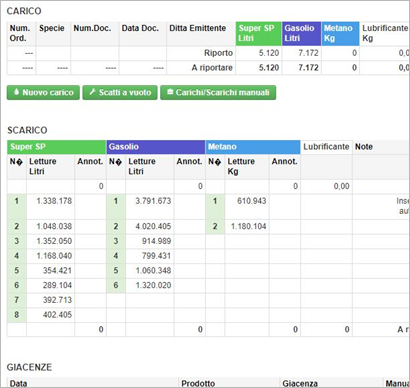Click the Riporto row label
410x388 pixels.
(x=218, y=53)
